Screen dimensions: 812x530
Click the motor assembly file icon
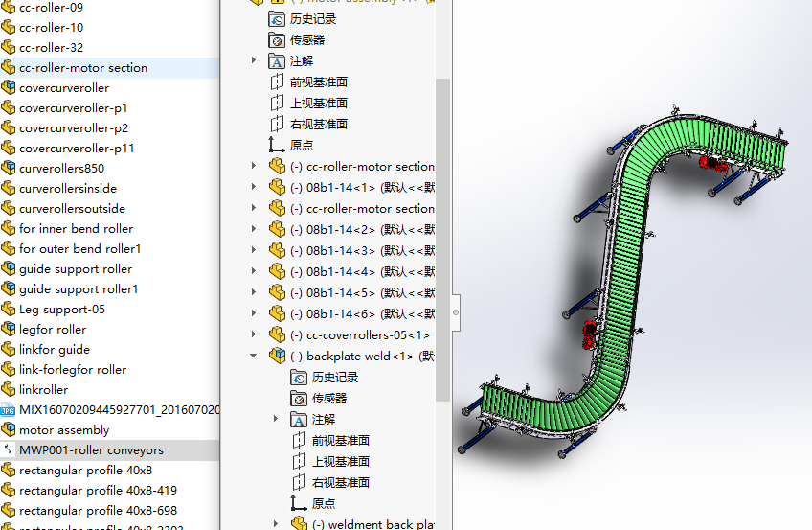pyautogui.click(x=9, y=429)
